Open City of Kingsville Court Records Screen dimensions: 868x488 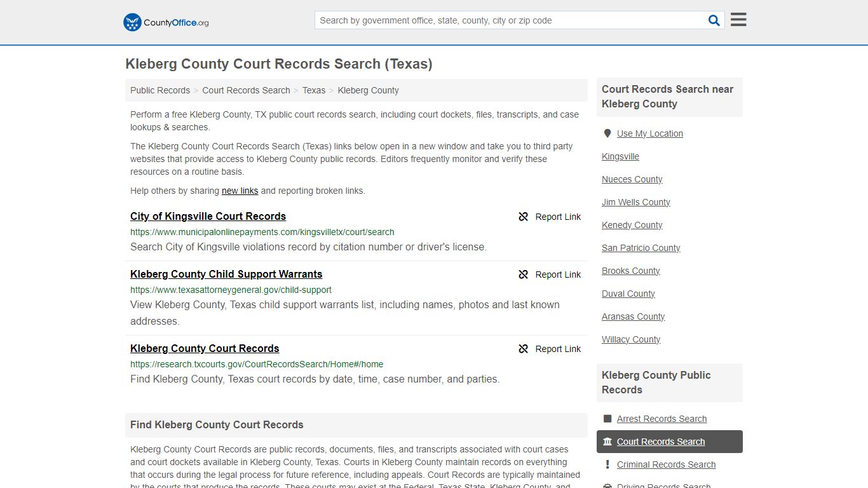(208, 216)
